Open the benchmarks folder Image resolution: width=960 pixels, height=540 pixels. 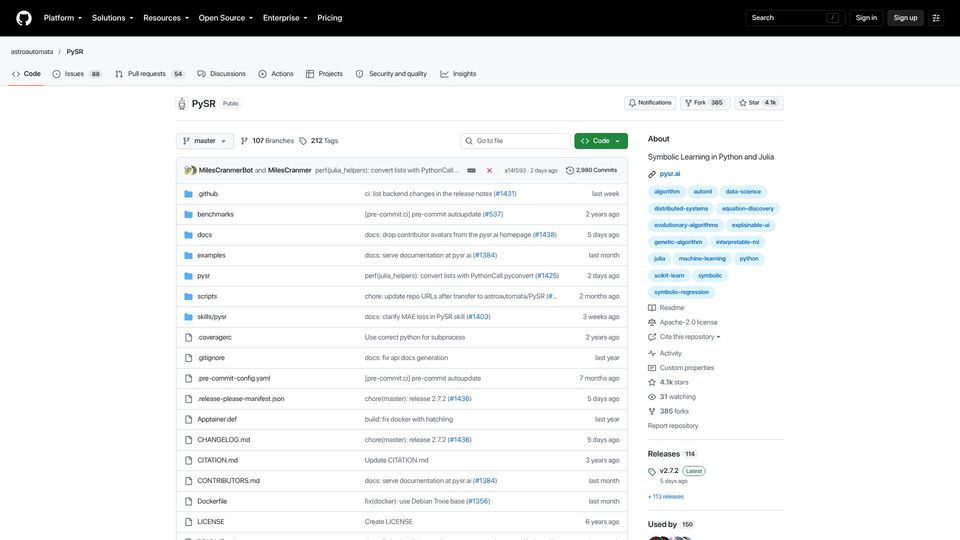tap(216, 214)
